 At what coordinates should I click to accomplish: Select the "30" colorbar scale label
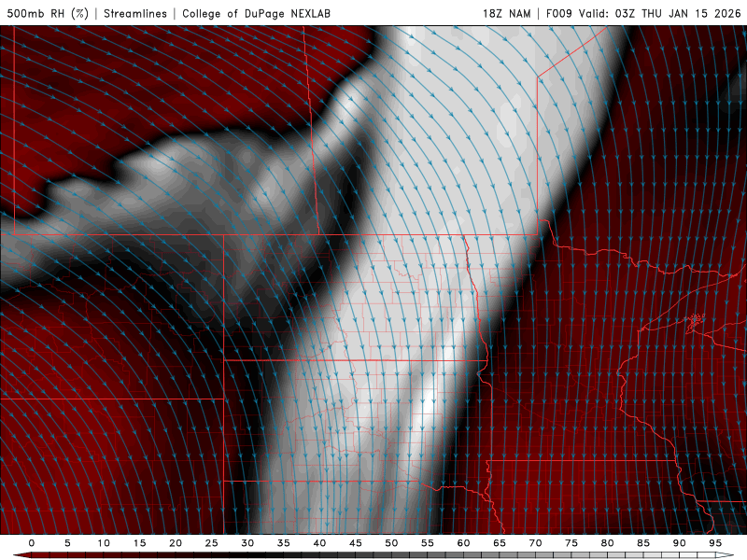point(247,543)
